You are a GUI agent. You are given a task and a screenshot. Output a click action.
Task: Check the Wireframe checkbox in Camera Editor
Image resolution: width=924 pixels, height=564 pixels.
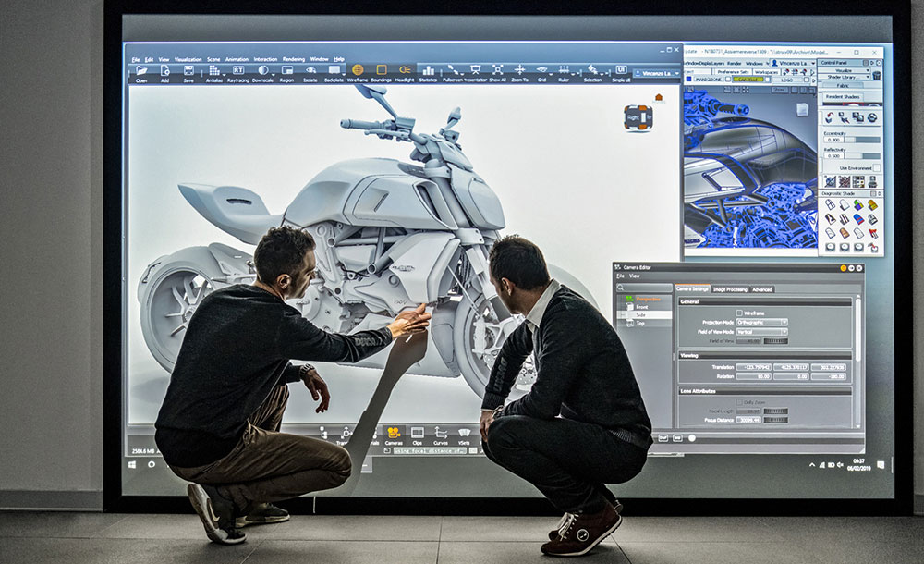click(739, 313)
